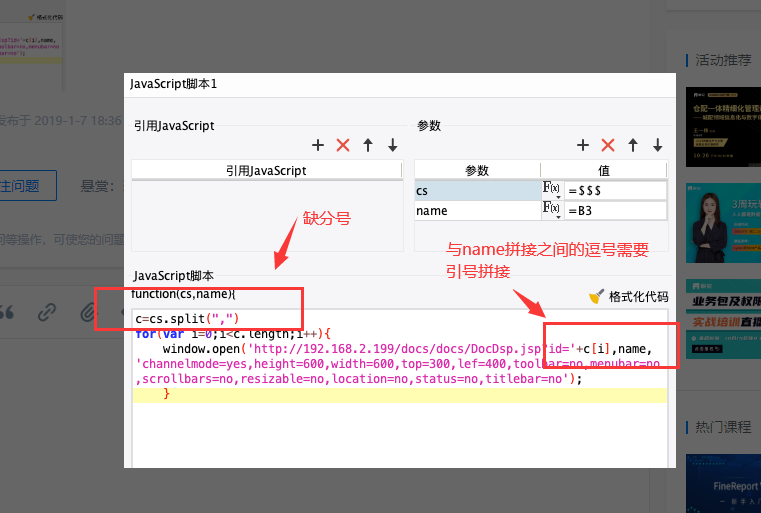761x513 pixels.
Task: Select the cs parameter cell
Action: tap(478, 190)
